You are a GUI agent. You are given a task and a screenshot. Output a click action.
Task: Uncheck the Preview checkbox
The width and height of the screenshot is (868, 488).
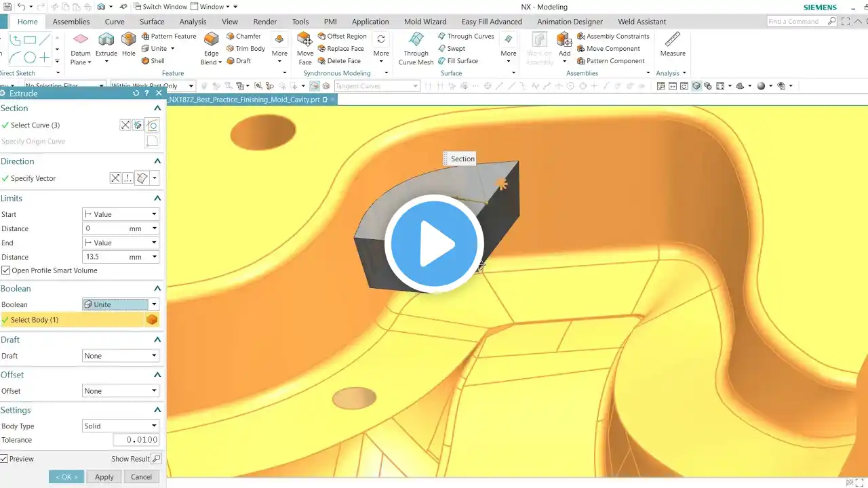point(4,459)
